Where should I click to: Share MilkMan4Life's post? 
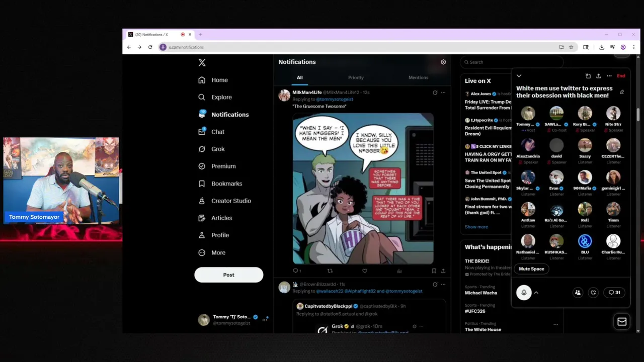[443, 270]
